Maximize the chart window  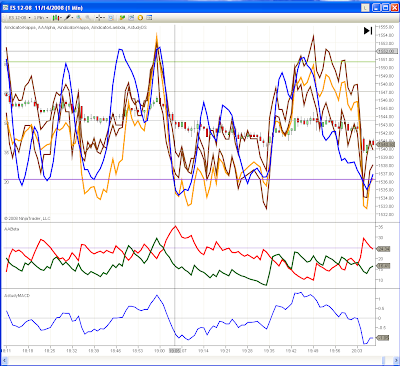(385, 8)
